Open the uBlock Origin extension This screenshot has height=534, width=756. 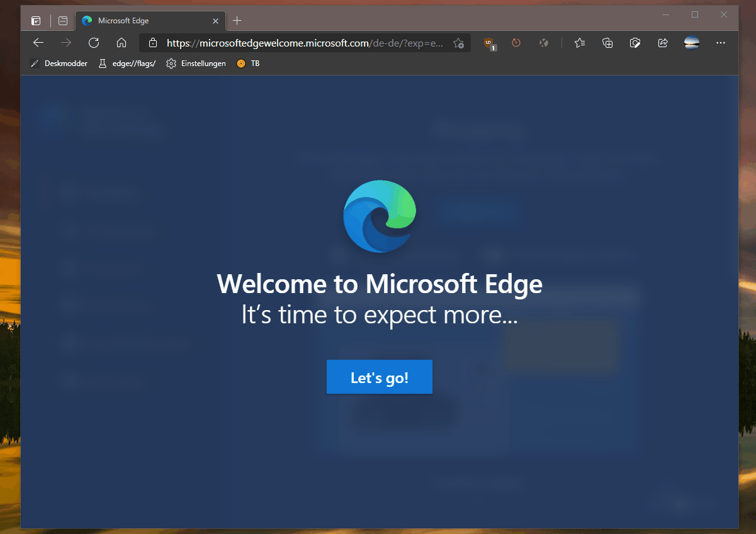489,43
